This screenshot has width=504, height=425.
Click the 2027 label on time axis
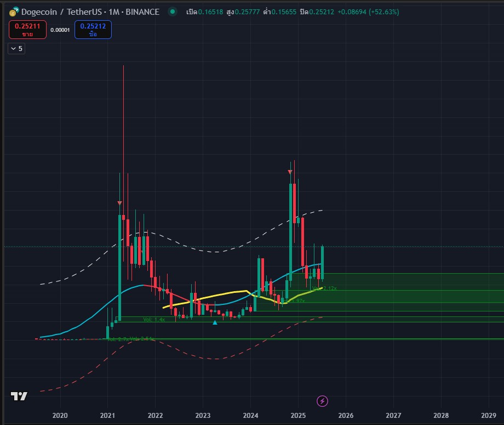(393, 415)
